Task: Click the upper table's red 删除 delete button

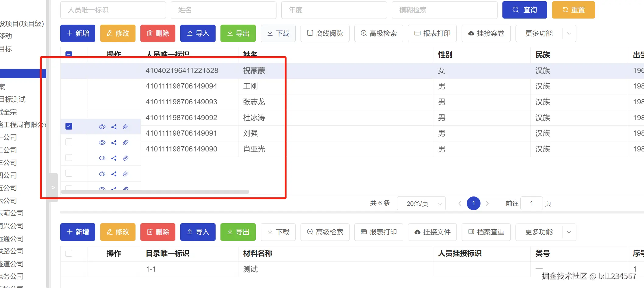Action: tap(158, 33)
